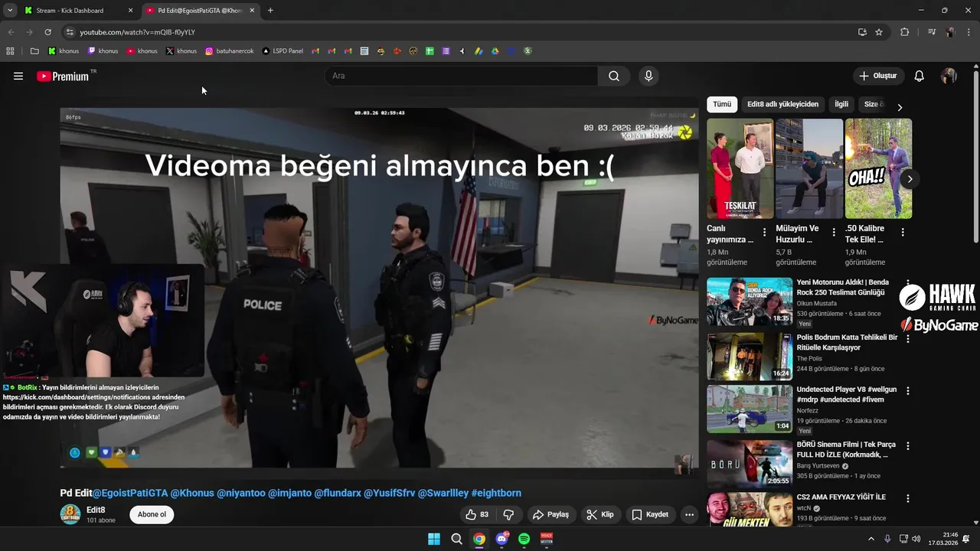
Task: Click the YouTube search magnifier button
Action: click(614, 76)
